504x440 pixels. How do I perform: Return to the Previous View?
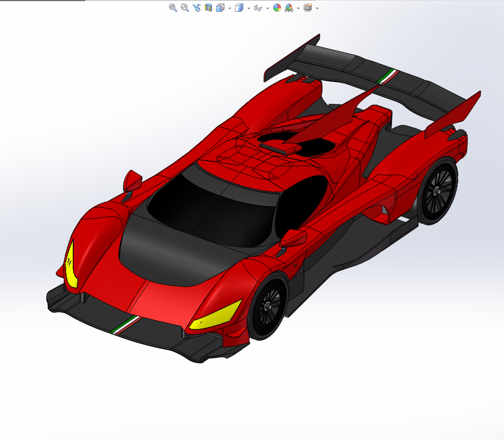(x=196, y=8)
